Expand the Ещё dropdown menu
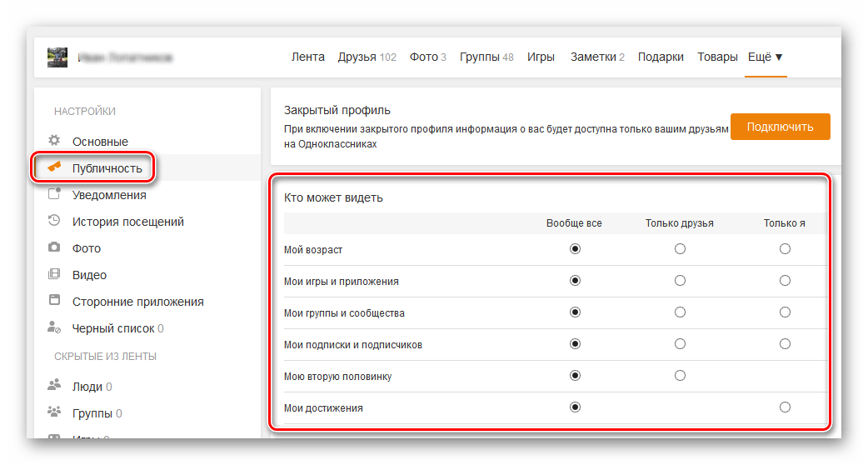868x465 pixels. click(766, 57)
